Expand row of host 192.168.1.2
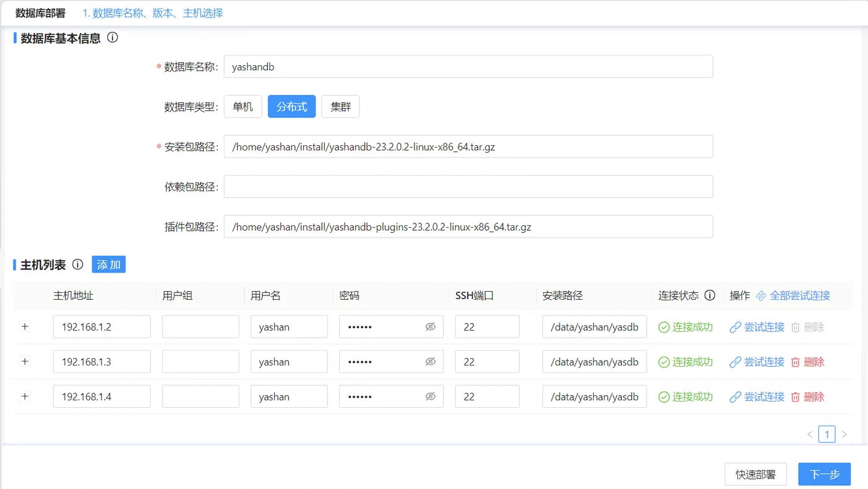The image size is (868, 489). (x=25, y=326)
